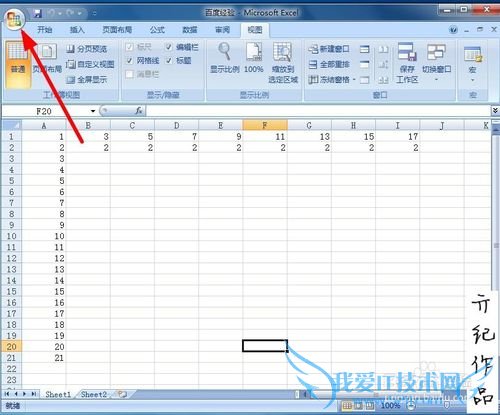Enter Full Screen (全屏显示) mode

(x=87, y=79)
